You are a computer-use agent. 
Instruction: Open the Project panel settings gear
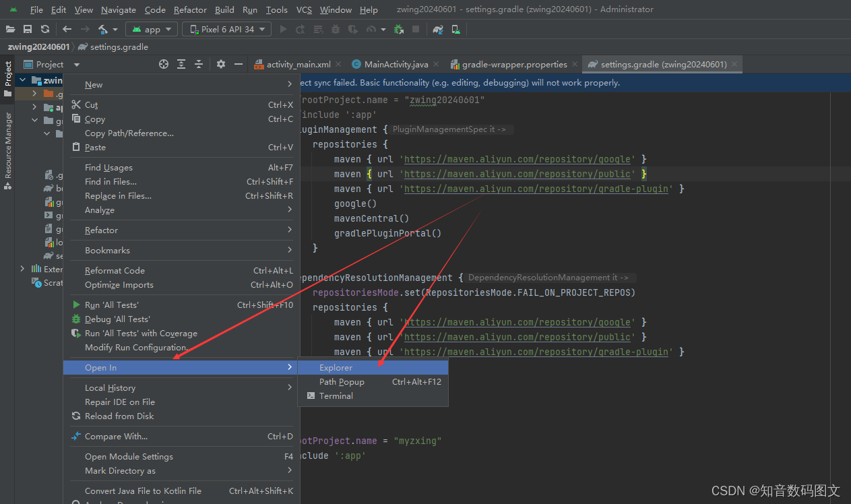tap(222, 64)
